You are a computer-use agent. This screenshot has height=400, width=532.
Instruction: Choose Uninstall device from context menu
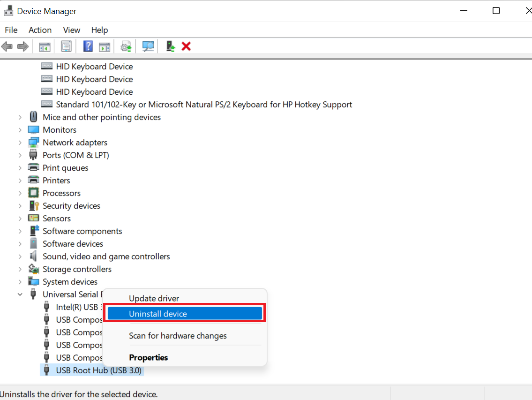(185, 313)
